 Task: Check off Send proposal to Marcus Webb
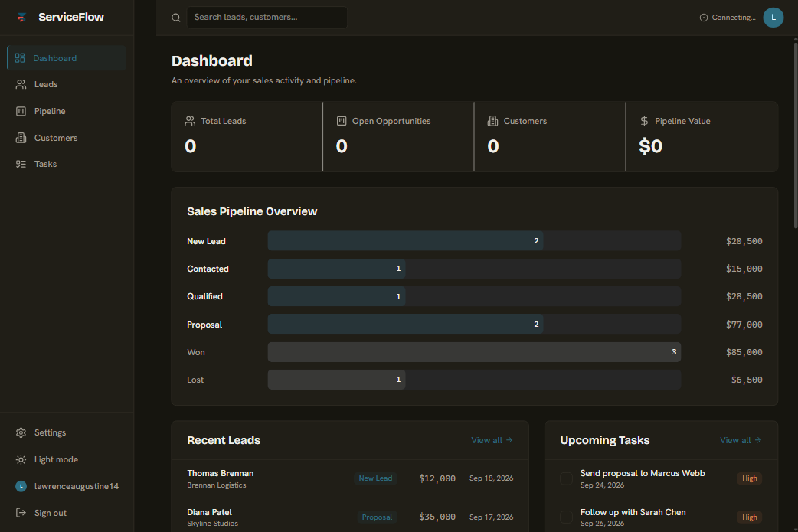pos(566,478)
